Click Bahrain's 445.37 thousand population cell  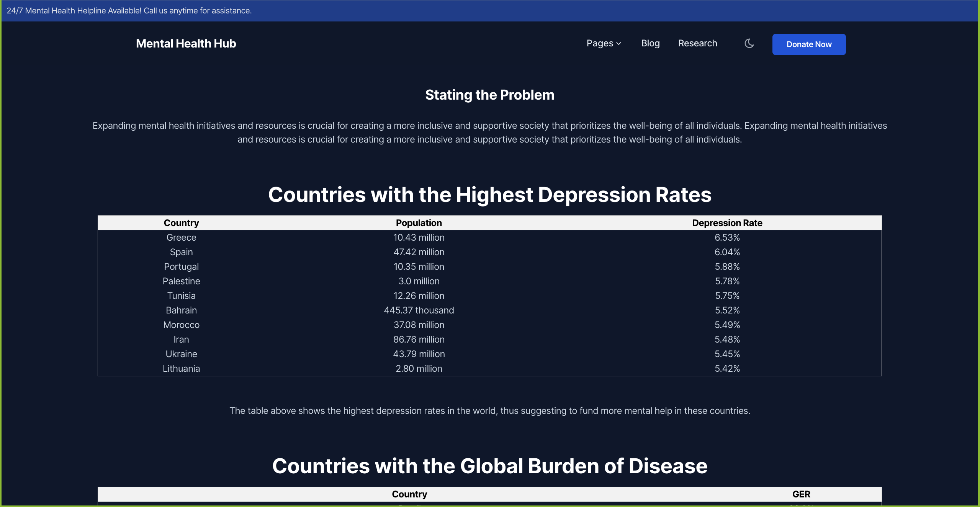tap(419, 310)
